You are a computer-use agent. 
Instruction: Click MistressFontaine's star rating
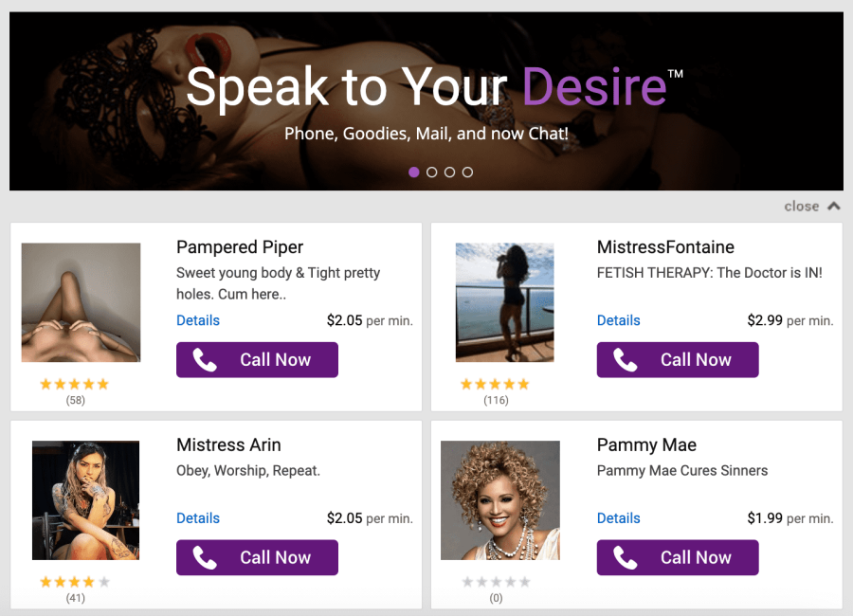(x=495, y=384)
